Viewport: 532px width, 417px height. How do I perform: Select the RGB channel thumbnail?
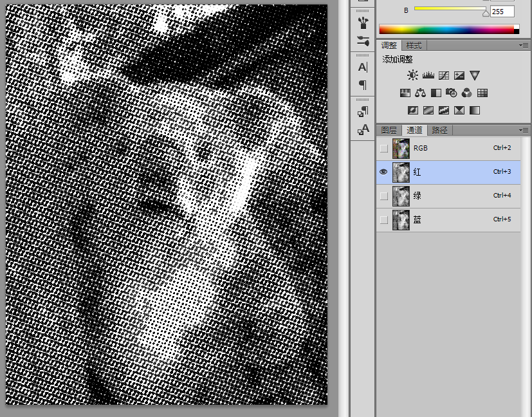pyautogui.click(x=401, y=149)
